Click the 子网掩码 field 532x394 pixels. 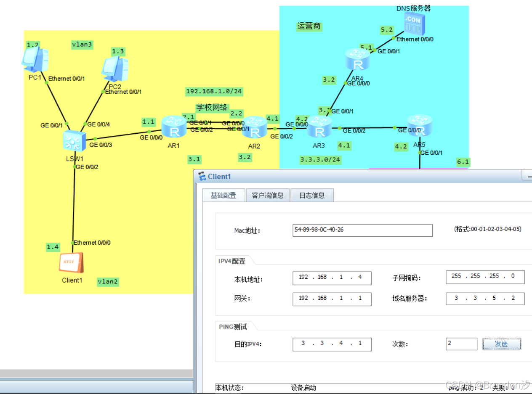[485, 277]
